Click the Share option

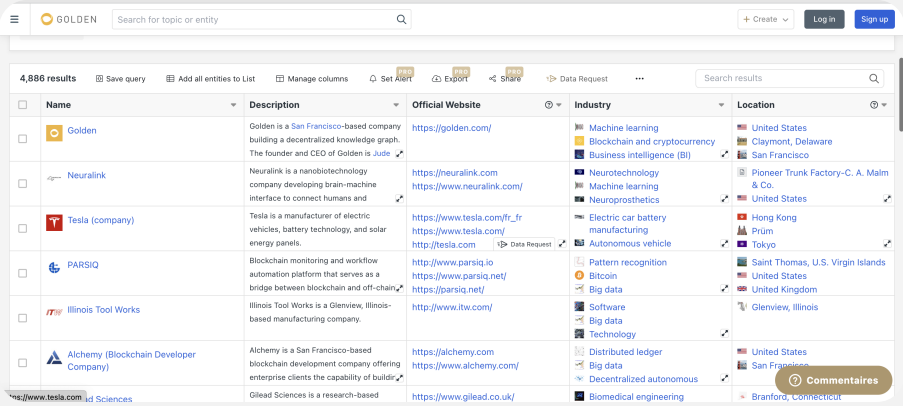[505, 79]
